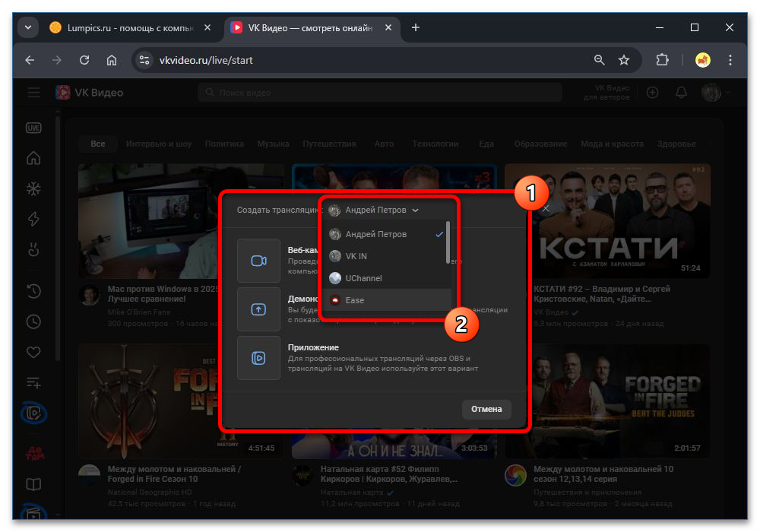Select the Путешествия category
Screen dimensions: 760x532
[329, 144]
